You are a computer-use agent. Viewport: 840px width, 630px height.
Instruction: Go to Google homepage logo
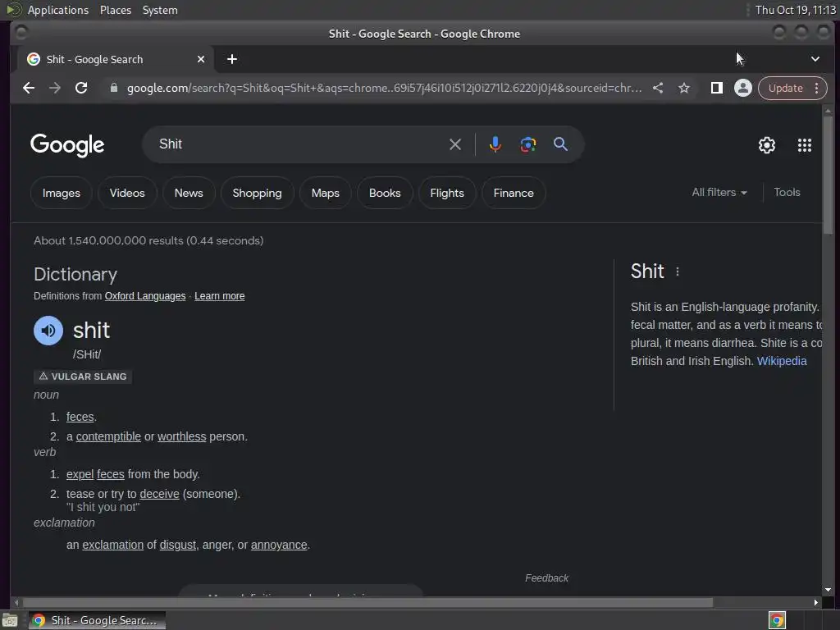click(x=67, y=145)
